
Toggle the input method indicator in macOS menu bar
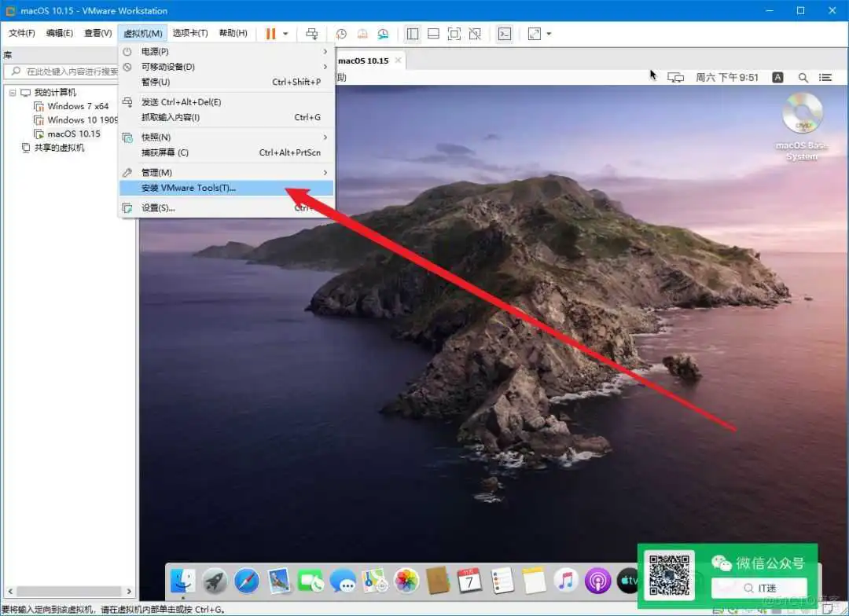point(777,76)
